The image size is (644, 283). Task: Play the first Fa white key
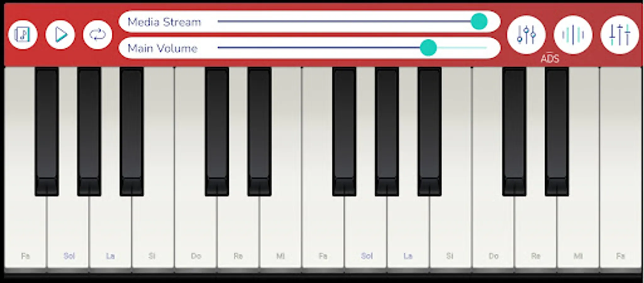(x=25, y=233)
